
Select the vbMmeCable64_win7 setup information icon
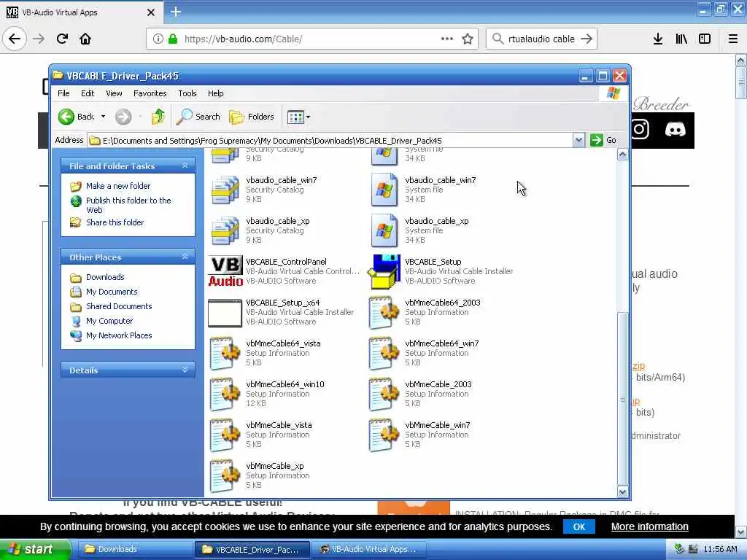384,354
